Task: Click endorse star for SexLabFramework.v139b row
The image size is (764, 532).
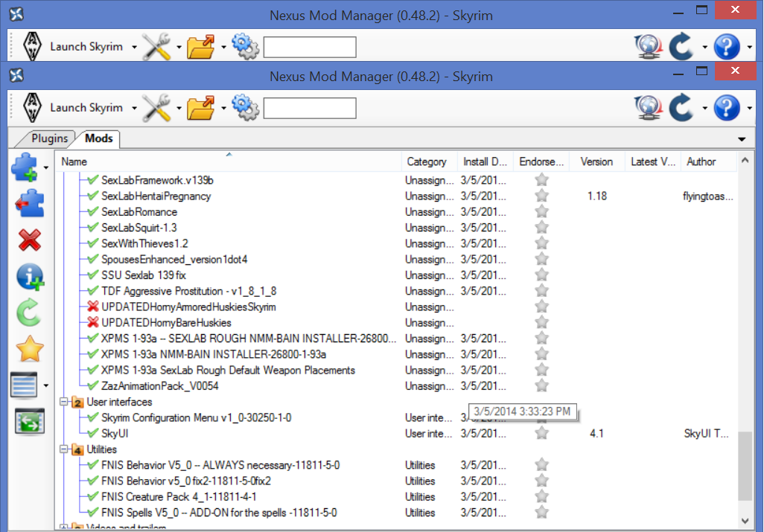Action: (x=541, y=179)
